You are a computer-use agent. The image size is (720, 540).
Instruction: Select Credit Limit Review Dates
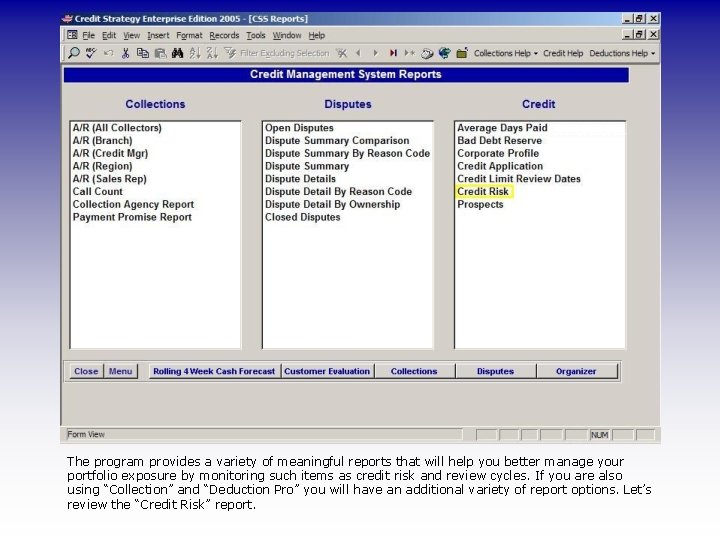pos(519,179)
